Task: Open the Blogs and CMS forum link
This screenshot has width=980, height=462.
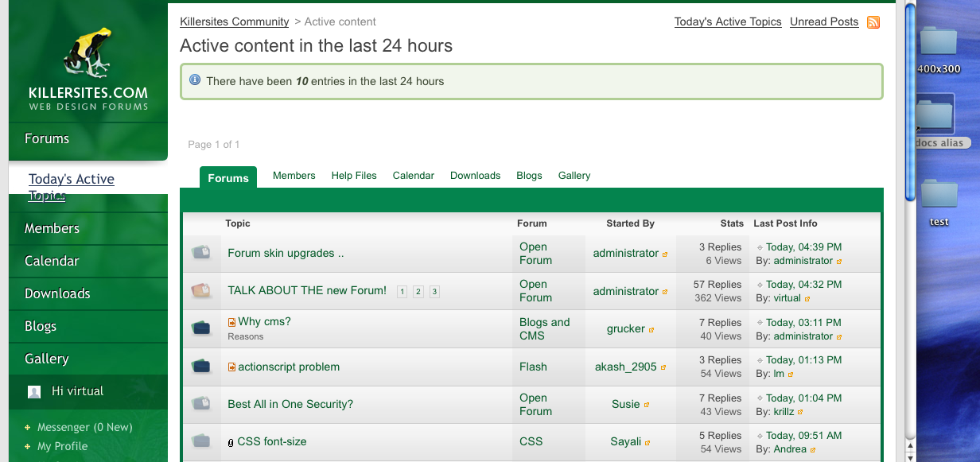Action: (x=545, y=329)
